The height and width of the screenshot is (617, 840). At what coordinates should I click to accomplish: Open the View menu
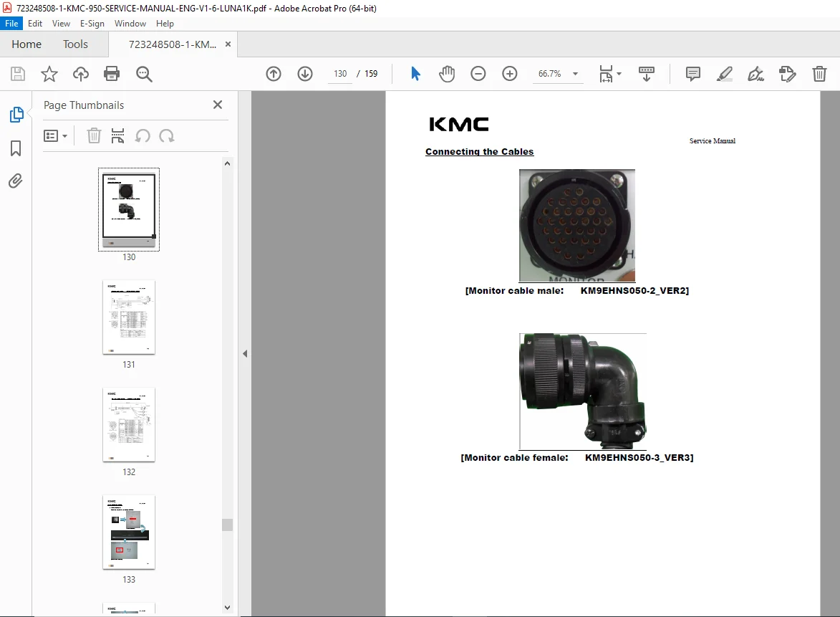[61, 24]
